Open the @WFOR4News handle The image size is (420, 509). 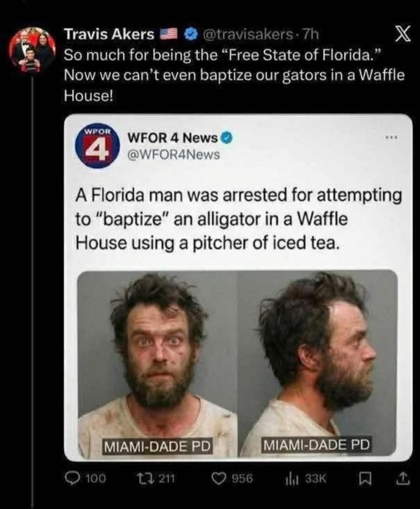point(174,155)
